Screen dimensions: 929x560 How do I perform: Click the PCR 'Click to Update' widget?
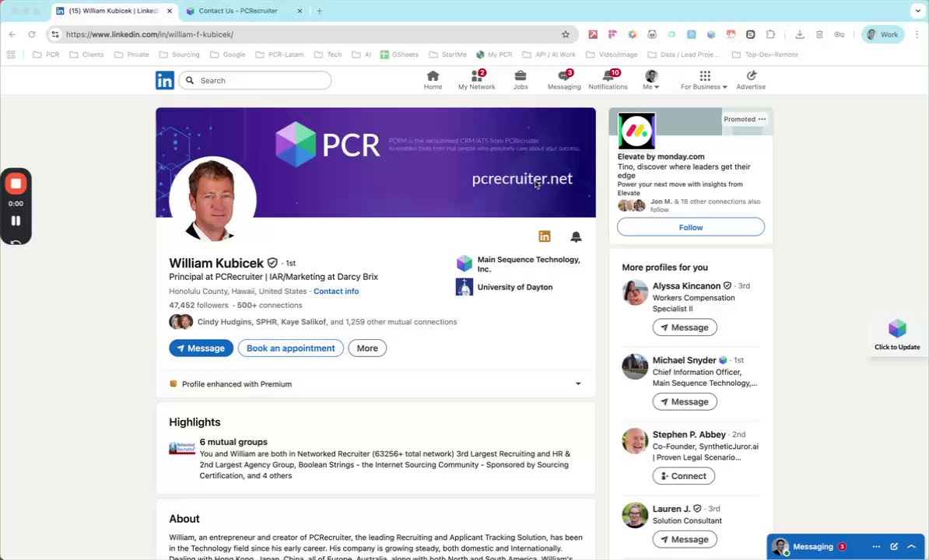pos(897,334)
